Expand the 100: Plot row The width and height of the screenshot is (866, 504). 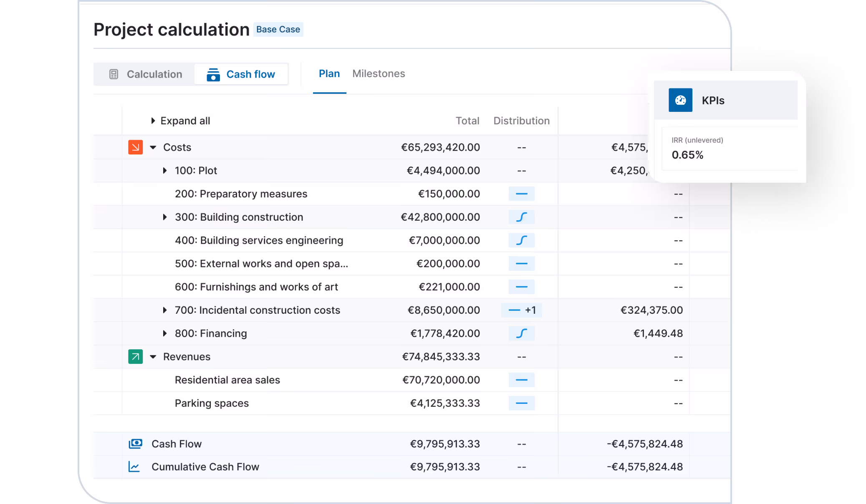pyautogui.click(x=165, y=171)
